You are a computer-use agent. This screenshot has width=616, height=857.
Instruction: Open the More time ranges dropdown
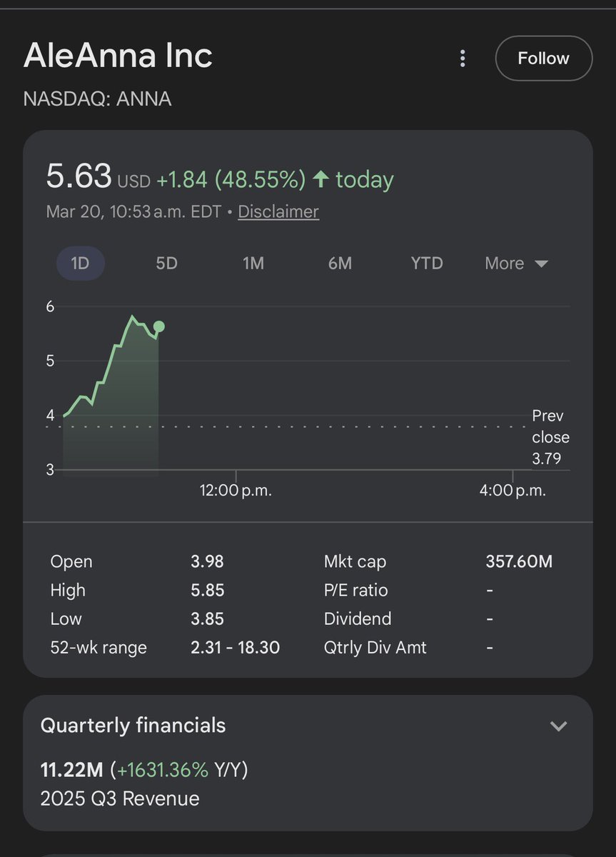pyautogui.click(x=517, y=264)
